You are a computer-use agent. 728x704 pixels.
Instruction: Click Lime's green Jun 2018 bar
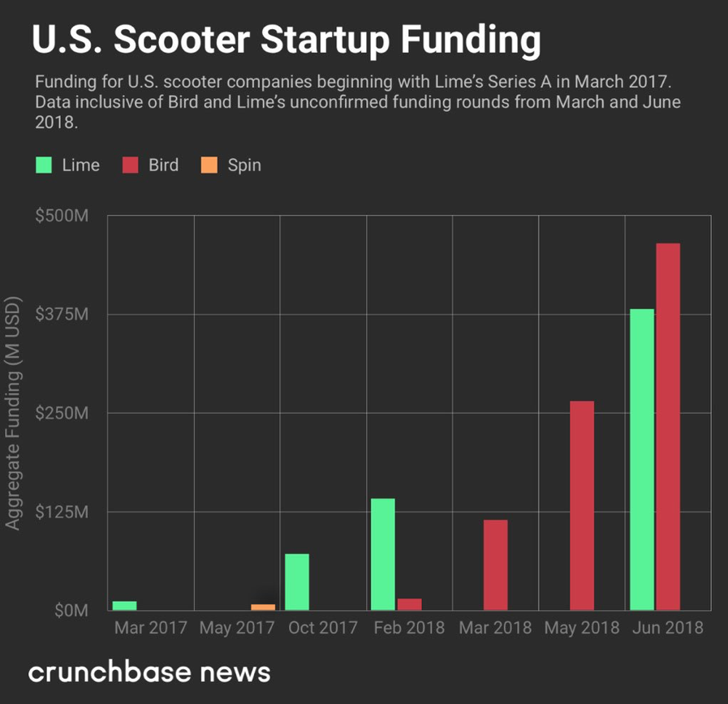pos(642,459)
